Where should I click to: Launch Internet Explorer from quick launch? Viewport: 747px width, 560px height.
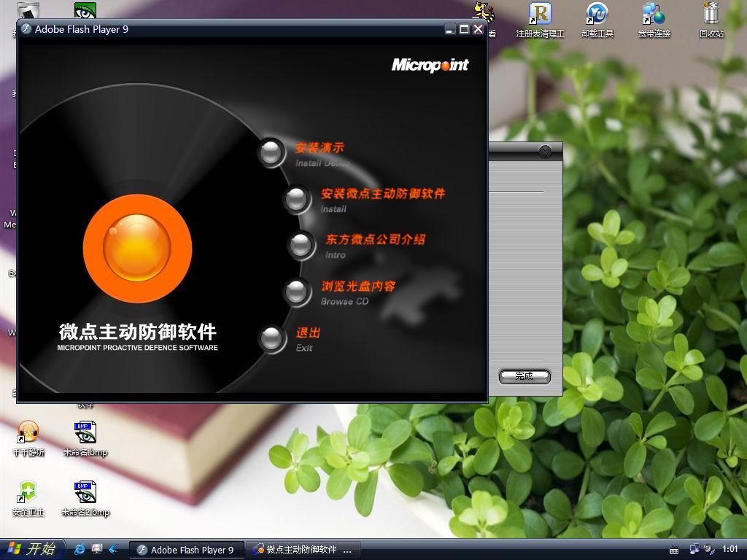(80, 550)
